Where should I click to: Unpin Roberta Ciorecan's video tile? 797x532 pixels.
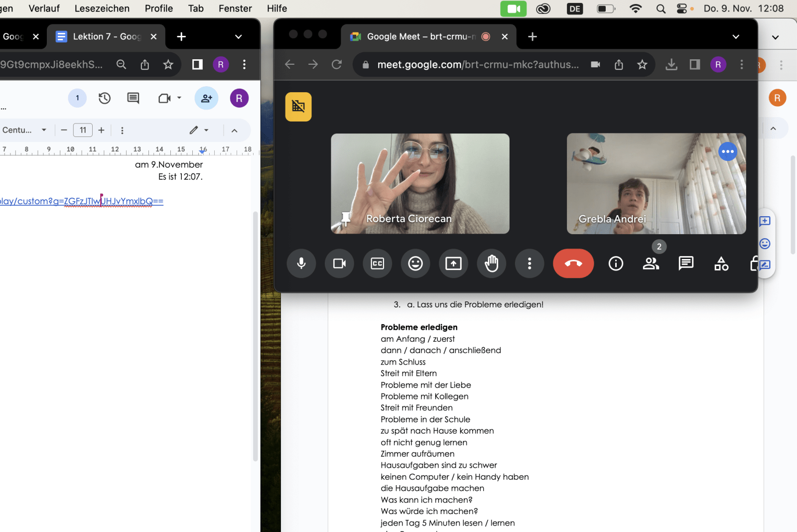[x=346, y=218]
